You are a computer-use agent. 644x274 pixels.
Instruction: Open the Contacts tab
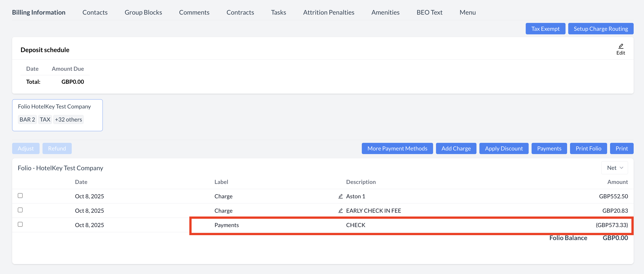pyautogui.click(x=95, y=12)
